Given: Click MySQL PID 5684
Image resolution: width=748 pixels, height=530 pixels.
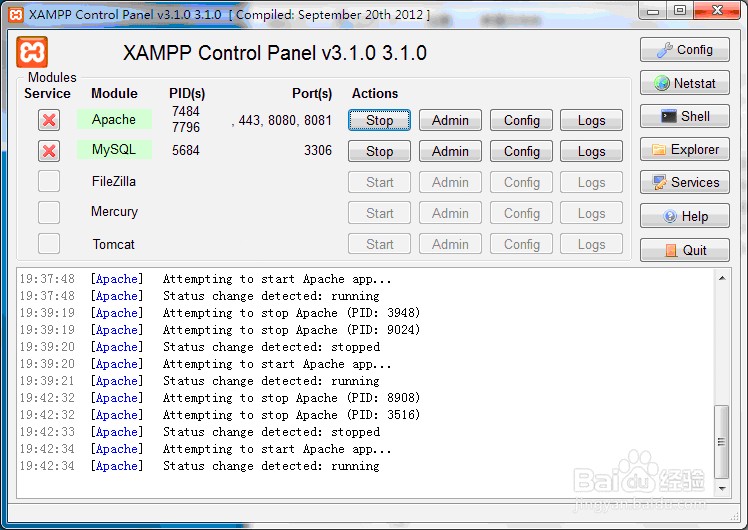Looking at the screenshot, I should coord(186,150).
